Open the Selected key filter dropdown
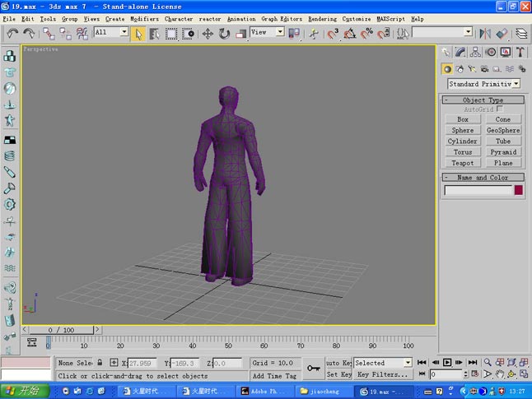This screenshot has width=532, height=399. (383, 363)
